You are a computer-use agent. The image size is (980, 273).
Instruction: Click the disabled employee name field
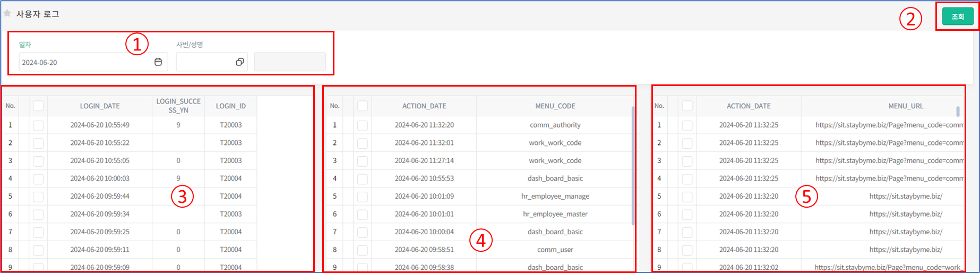(290, 62)
